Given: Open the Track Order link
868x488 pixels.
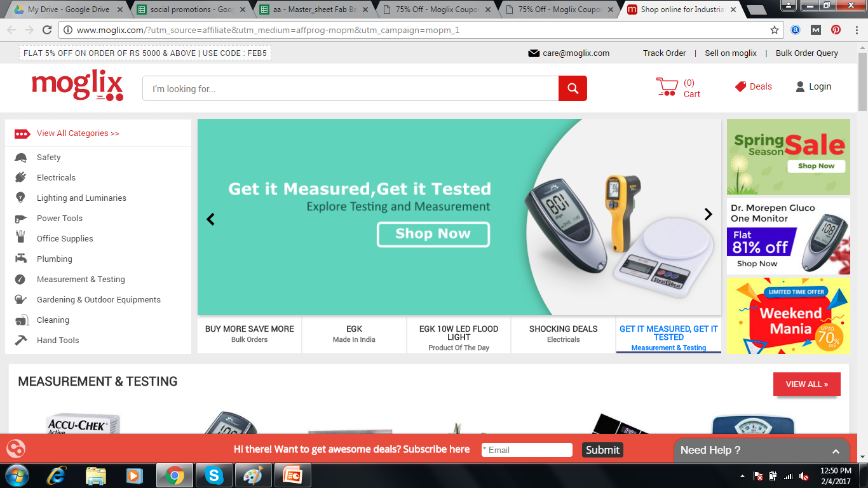Looking at the screenshot, I should pos(665,53).
